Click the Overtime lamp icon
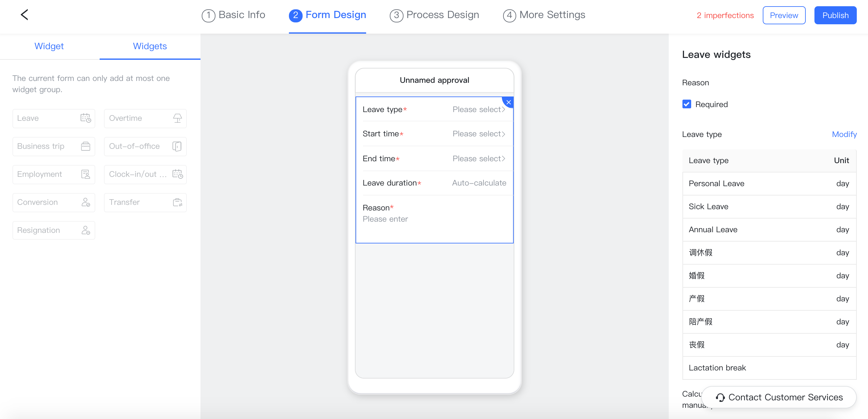Viewport: 868px width, 419px height. tap(177, 118)
